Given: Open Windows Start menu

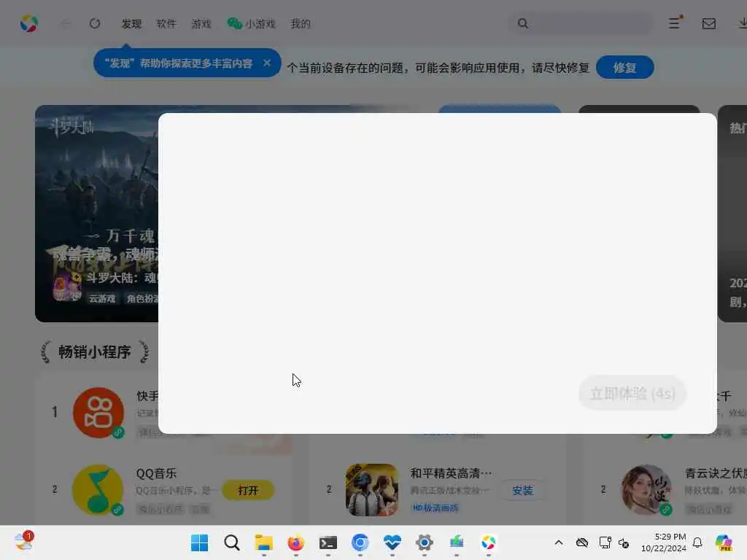Looking at the screenshot, I should click(x=200, y=542).
